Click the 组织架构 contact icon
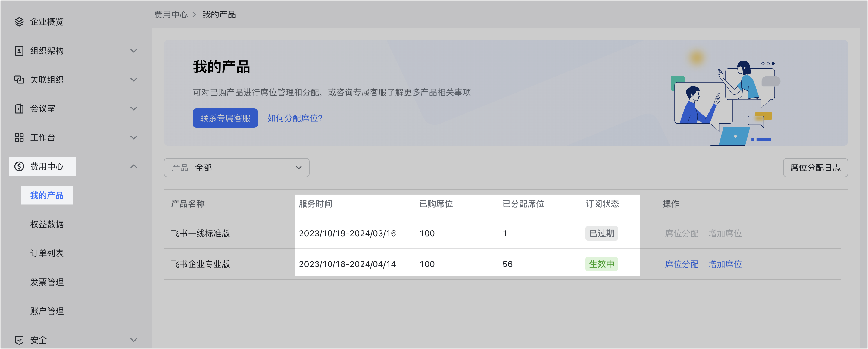The image size is (868, 349). click(x=19, y=51)
